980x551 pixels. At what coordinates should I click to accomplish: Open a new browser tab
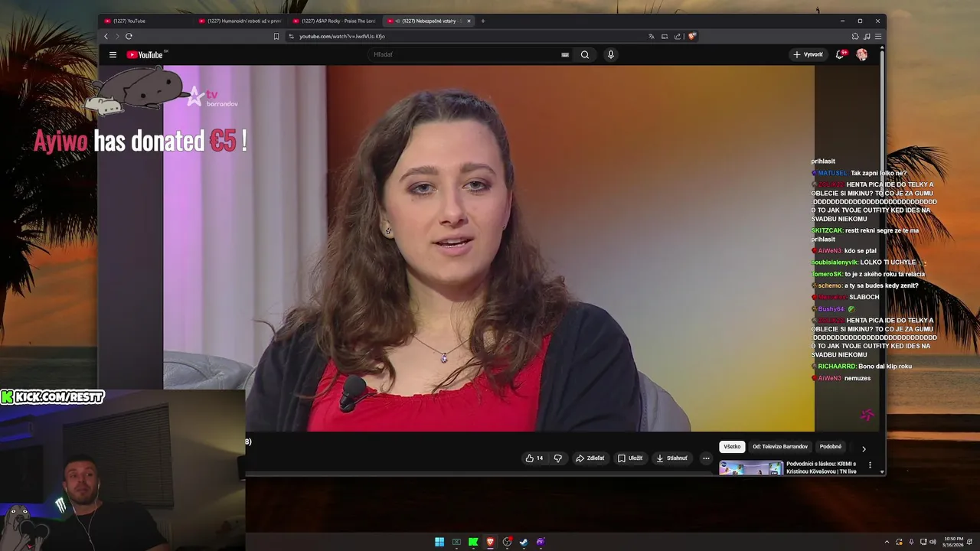pyautogui.click(x=482, y=21)
